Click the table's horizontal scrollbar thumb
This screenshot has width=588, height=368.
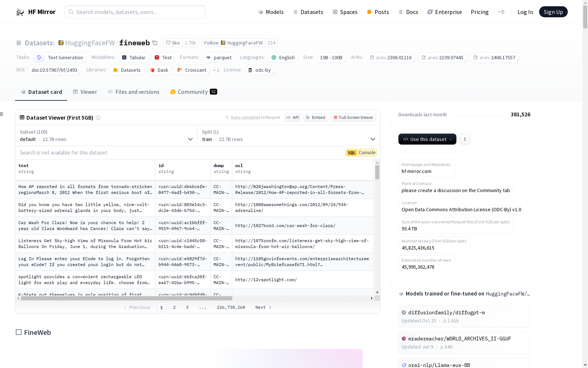pos(126,298)
